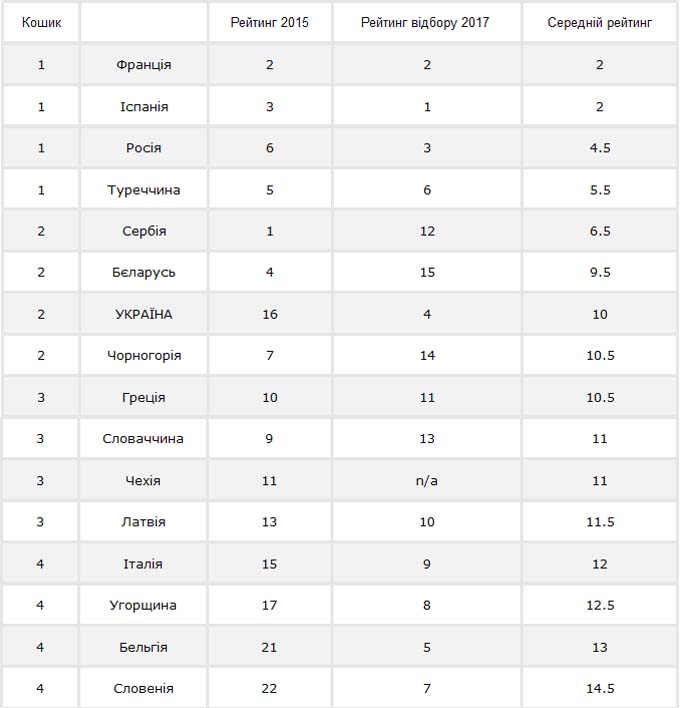
Task: Click Бельгія's 2015 rating value 21
Action: [x=269, y=647]
